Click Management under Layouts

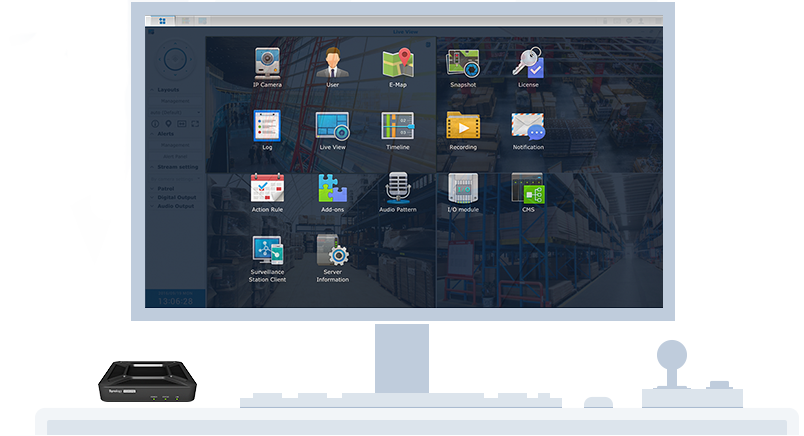tap(175, 101)
